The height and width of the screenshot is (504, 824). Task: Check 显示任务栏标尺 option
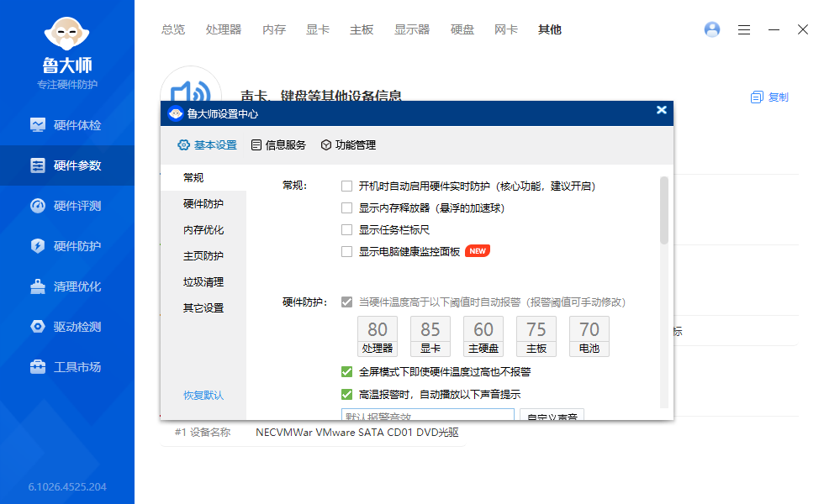tap(347, 228)
